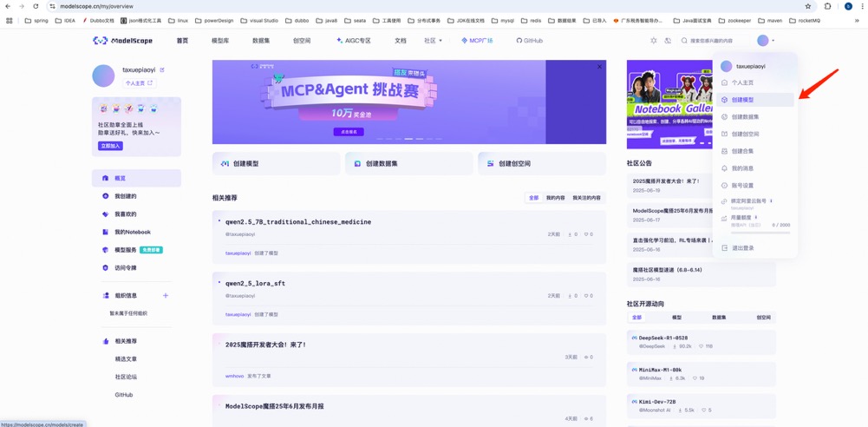Open 精选文章 sidebar link
868x427 pixels.
126,359
